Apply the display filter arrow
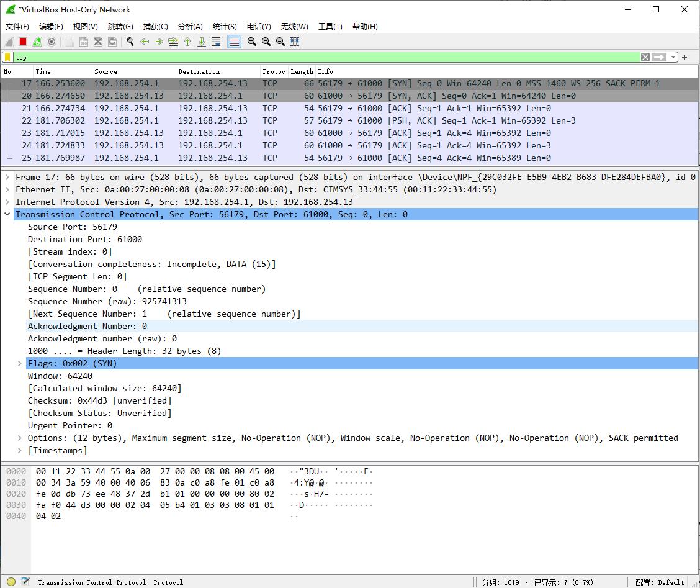The width and height of the screenshot is (700, 588). pyautogui.click(x=659, y=57)
